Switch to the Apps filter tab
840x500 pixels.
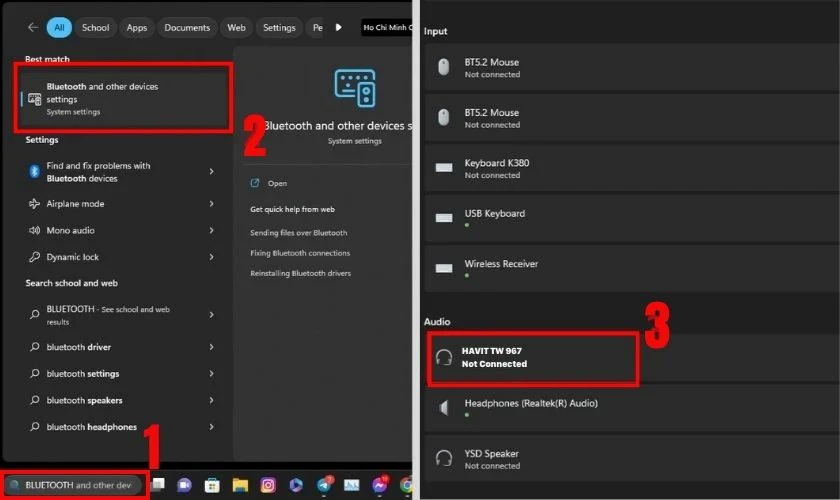click(136, 28)
